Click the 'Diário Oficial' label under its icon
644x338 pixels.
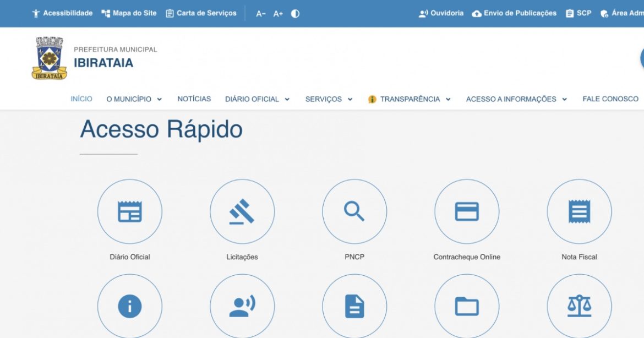click(x=130, y=257)
